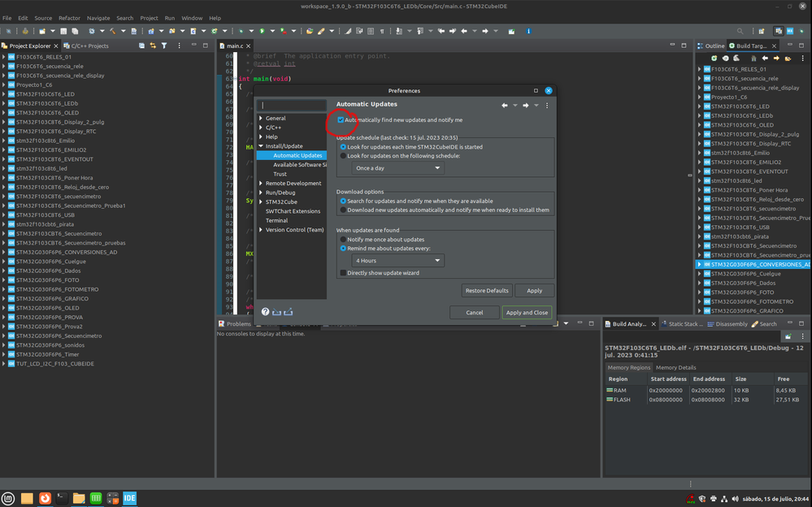The height and width of the screenshot is (507, 812).
Task: Open the Linux Mint menu in the taskbar
Action: [x=8, y=498]
